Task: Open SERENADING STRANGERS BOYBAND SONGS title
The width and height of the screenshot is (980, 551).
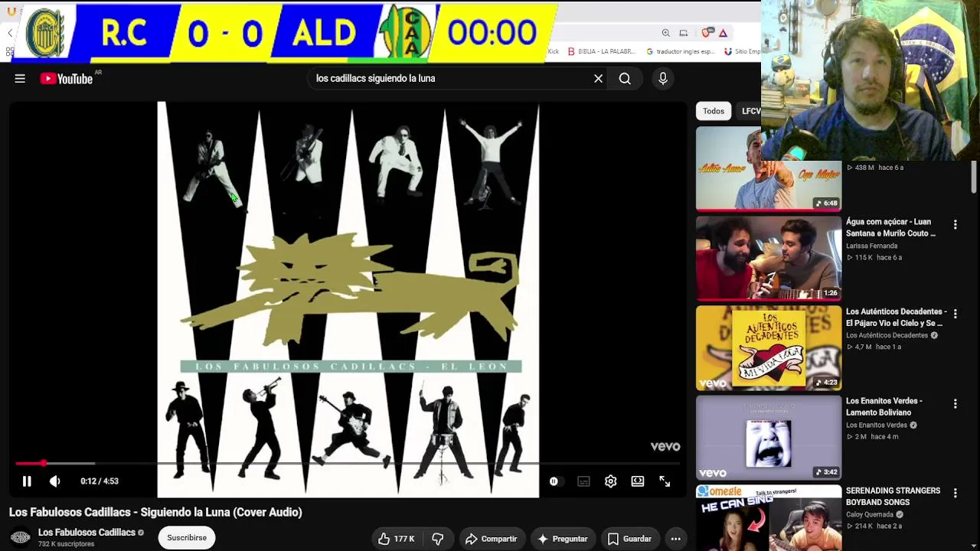Action: (x=893, y=496)
